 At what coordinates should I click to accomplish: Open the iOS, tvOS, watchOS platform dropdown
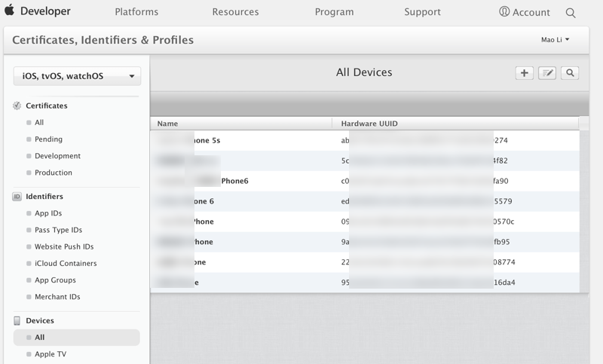click(77, 76)
